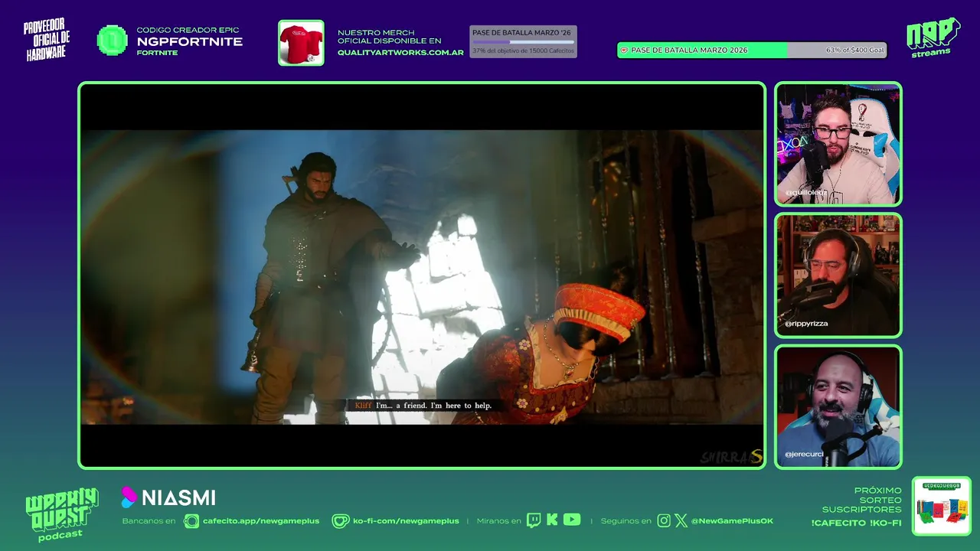Click the Kliff subtitle dialogue line

pyautogui.click(x=423, y=406)
